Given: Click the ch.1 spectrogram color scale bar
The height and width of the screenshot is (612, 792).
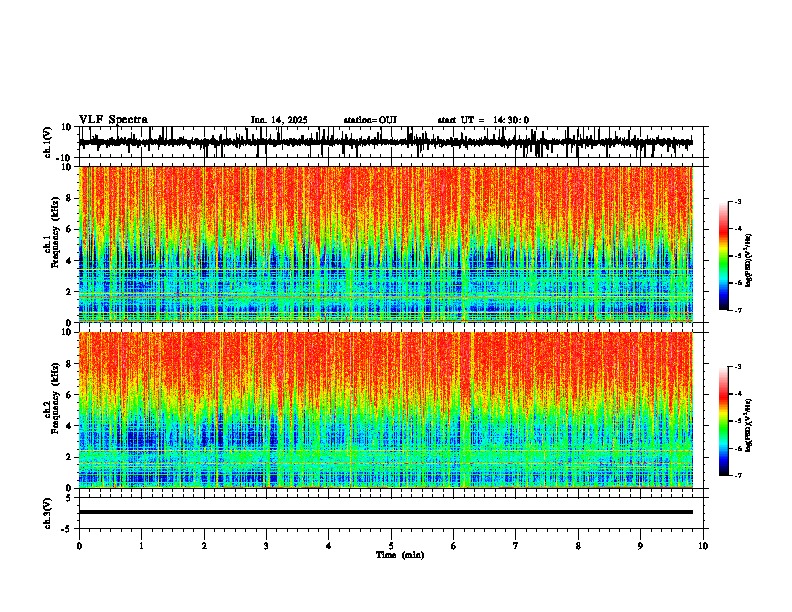Looking at the screenshot, I should (724, 256).
